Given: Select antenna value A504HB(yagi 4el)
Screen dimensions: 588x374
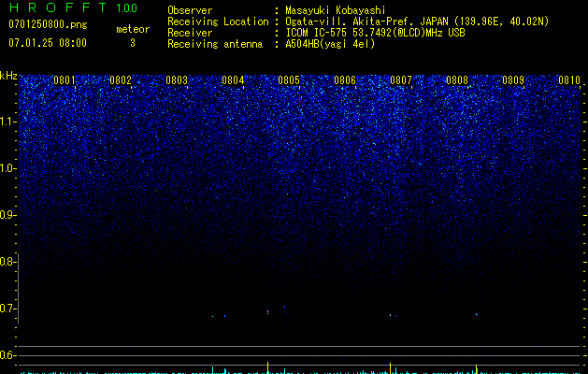Looking at the screenshot, I should pos(330,44).
